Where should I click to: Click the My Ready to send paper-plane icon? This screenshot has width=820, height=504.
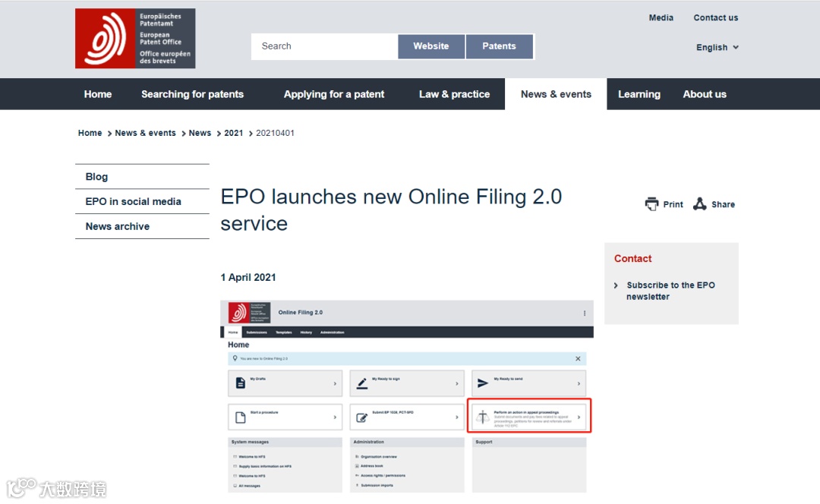pos(483,383)
